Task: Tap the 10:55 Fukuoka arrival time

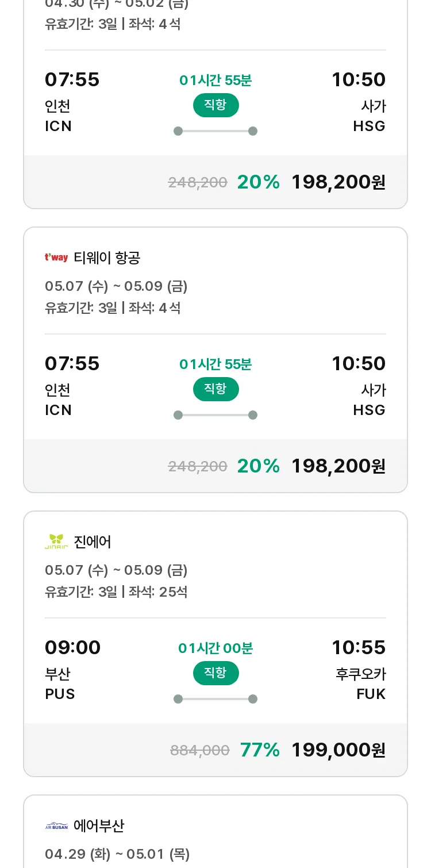Action: (x=359, y=648)
